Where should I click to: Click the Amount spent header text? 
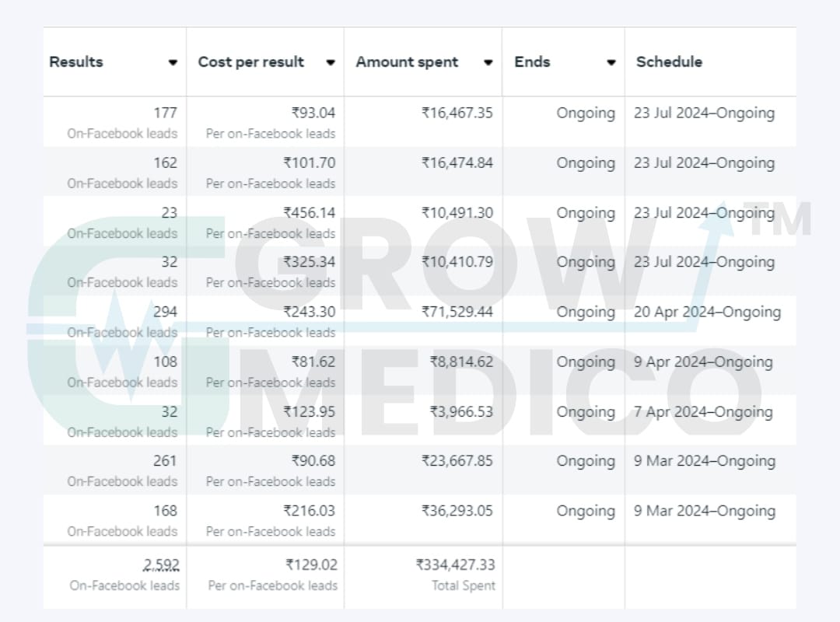pyautogui.click(x=407, y=62)
